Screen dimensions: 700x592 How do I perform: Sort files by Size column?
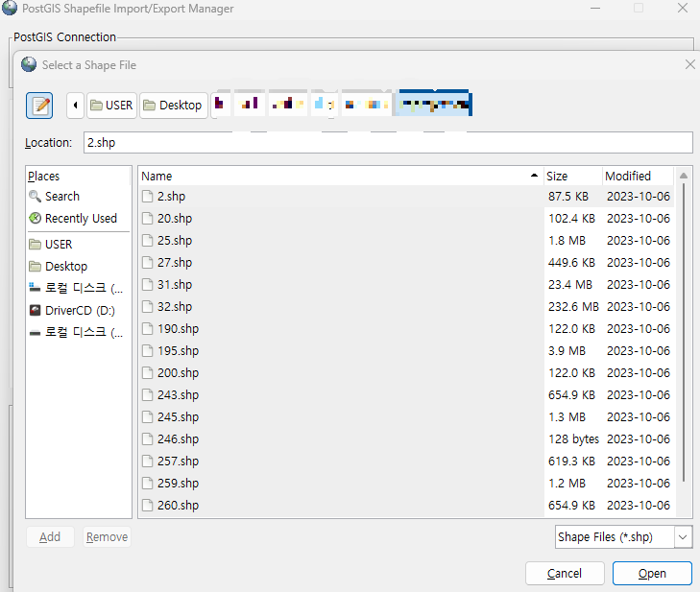572,177
